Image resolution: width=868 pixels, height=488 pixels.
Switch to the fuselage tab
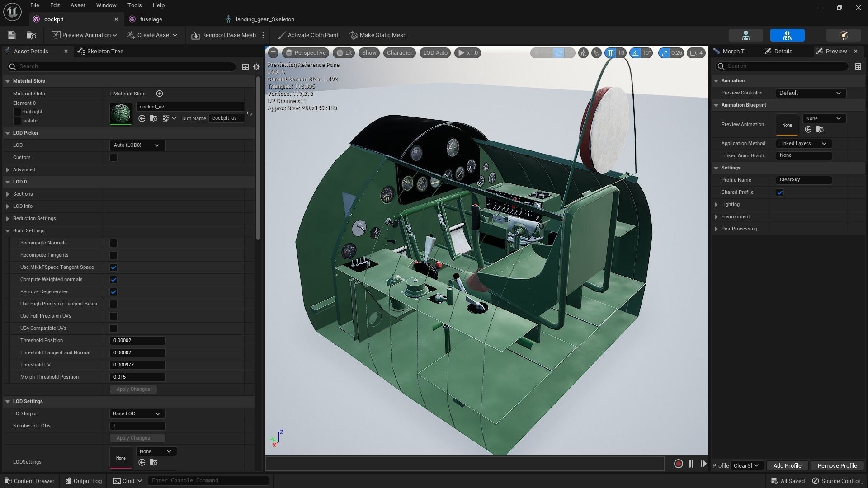click(x=151, y=19)
